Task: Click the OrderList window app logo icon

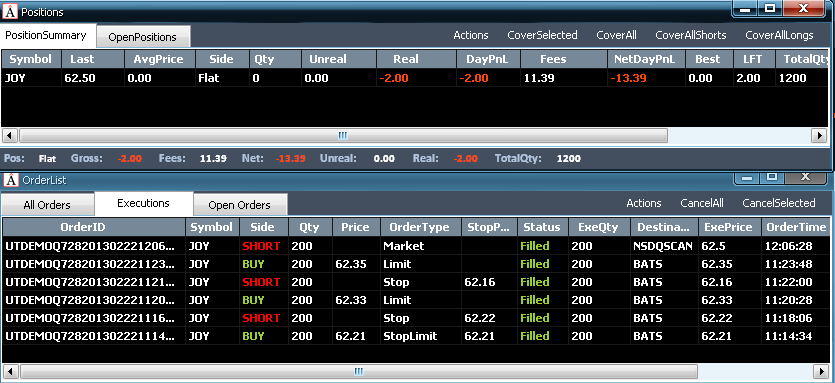Action: pyautogui.click(x=10, y=180)
